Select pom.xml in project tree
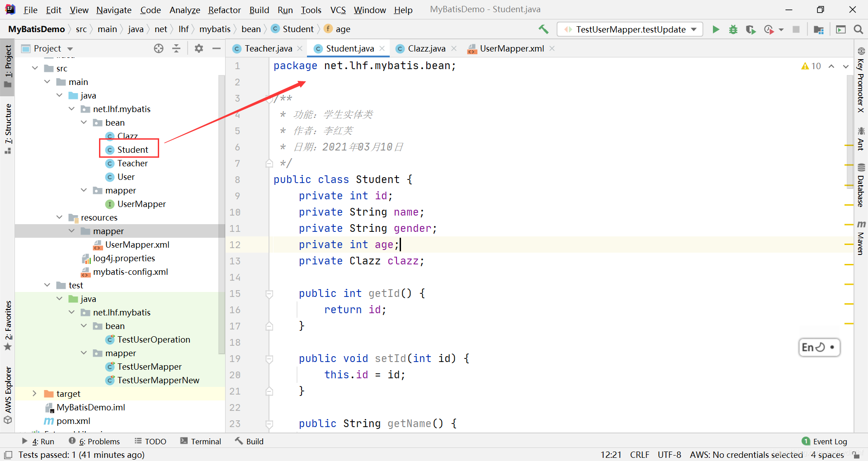 tap(67, 421)
